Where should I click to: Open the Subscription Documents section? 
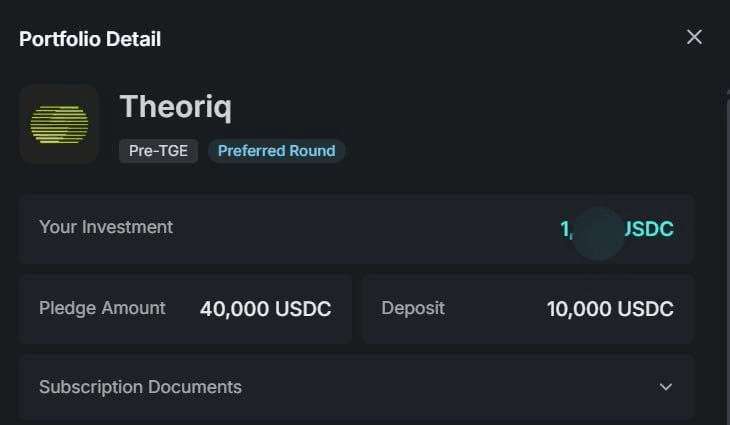357,387
